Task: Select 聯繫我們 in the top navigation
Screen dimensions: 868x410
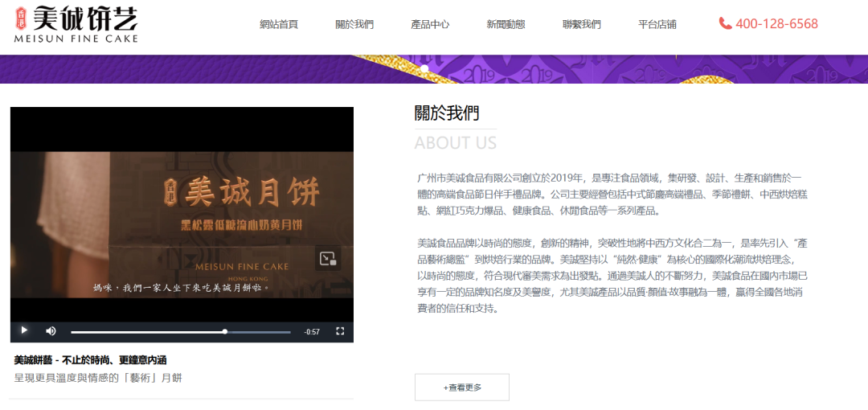Action: tap(582, 24)
